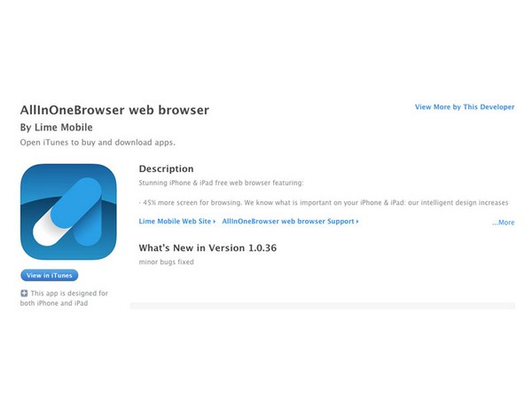Click the plus icon beside universal app note
Image resolution: width=532 pixels, height=399 pixels.
point(24,293)
